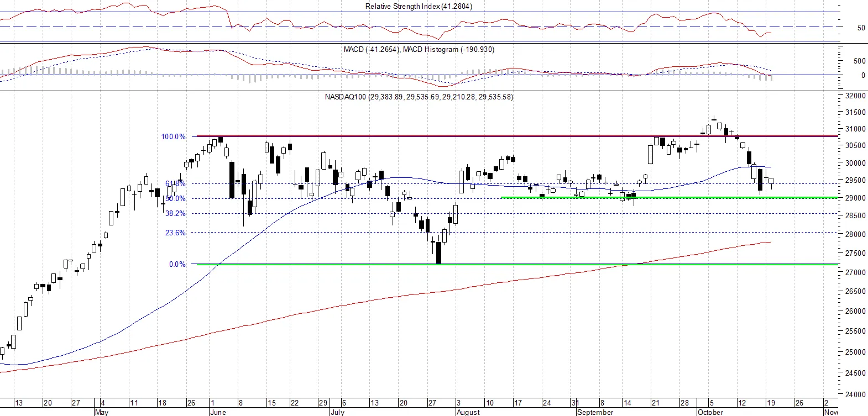Screen dimensions: 868x416
Task: Select the September month label
Action: coord(595,412)
